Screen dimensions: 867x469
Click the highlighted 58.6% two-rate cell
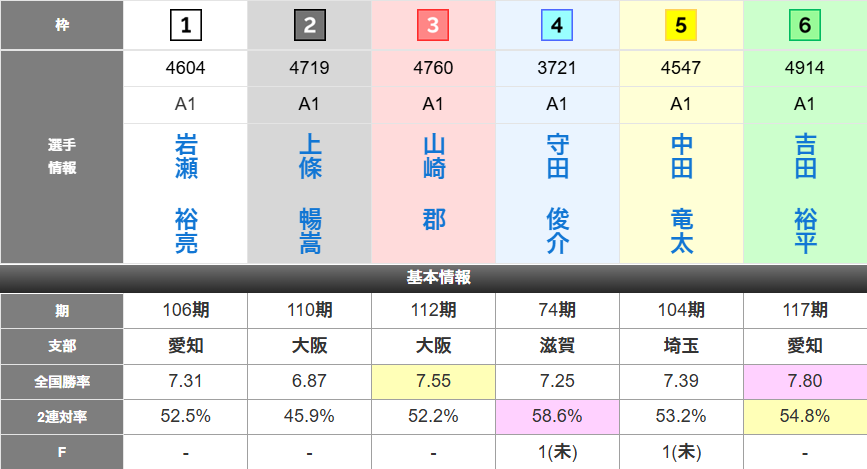click(x=557, y=416)
